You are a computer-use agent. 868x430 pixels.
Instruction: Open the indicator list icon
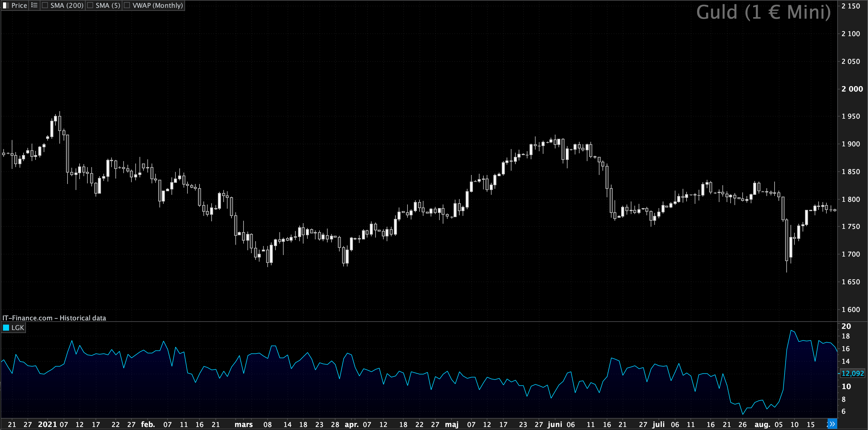[x=34, y=5]
